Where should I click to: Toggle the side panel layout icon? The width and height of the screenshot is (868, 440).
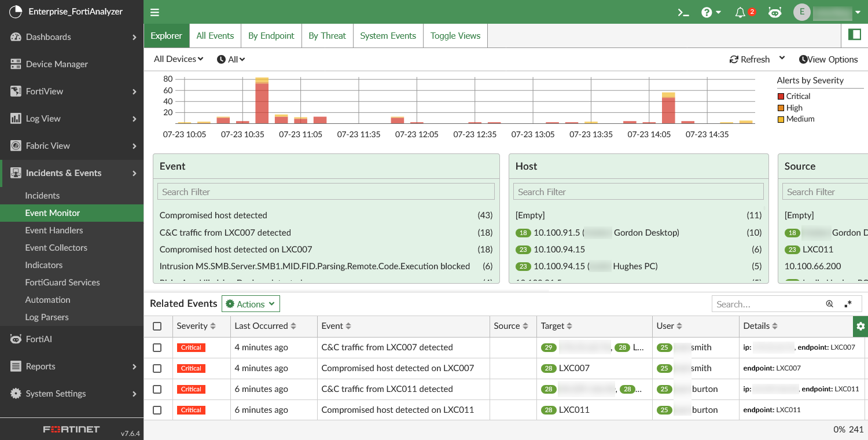(854, 35)
